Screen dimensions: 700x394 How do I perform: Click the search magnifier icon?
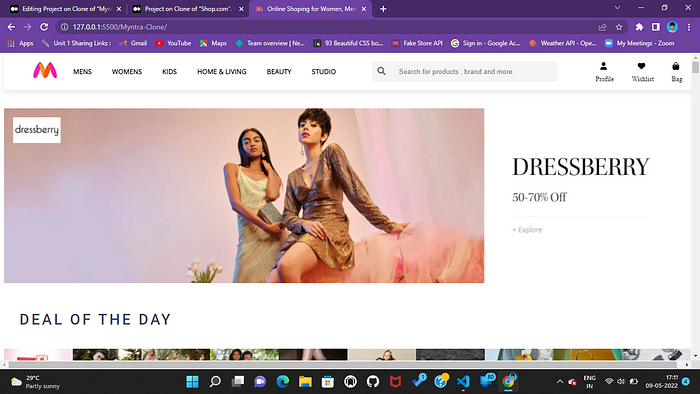(x=381, y=71)
